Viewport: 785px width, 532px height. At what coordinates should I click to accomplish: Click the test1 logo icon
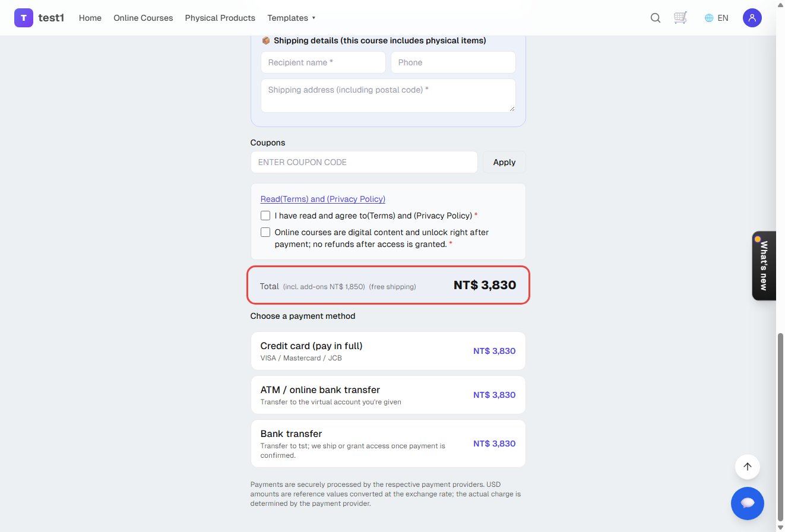pyautogui.click(x=24, y=18)
